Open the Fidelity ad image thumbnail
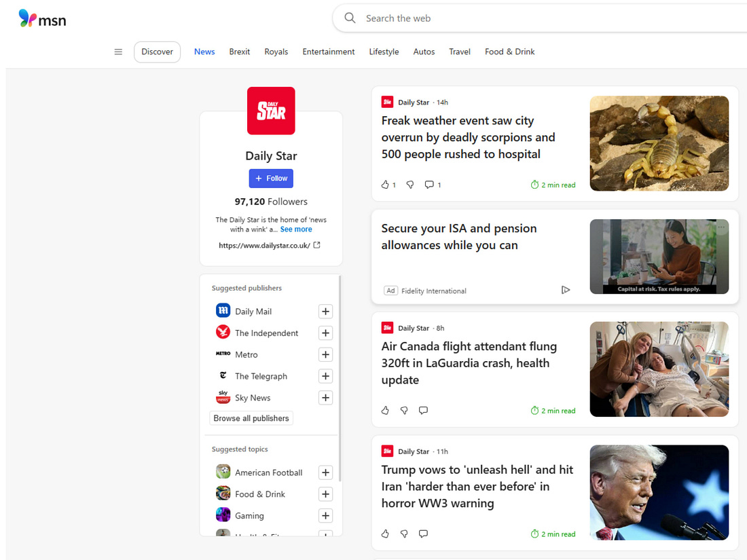The height and width of the screenshot is (560, 747). pos(659,256)
